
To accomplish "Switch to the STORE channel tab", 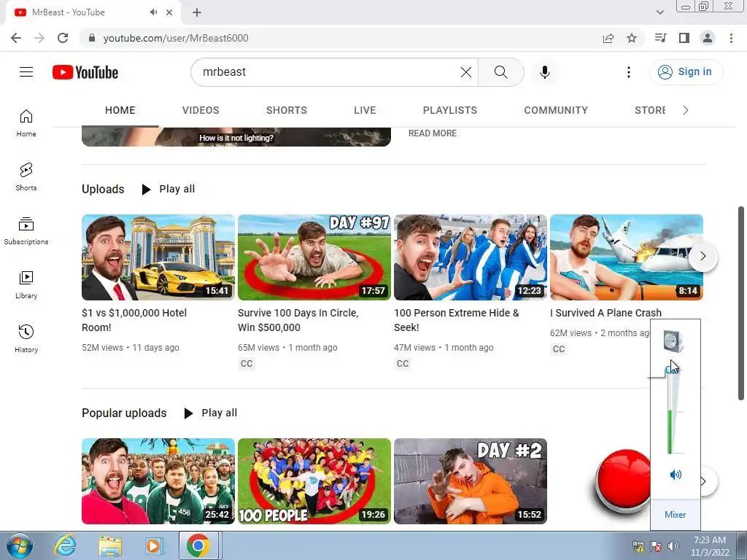I will pos(650,111).
